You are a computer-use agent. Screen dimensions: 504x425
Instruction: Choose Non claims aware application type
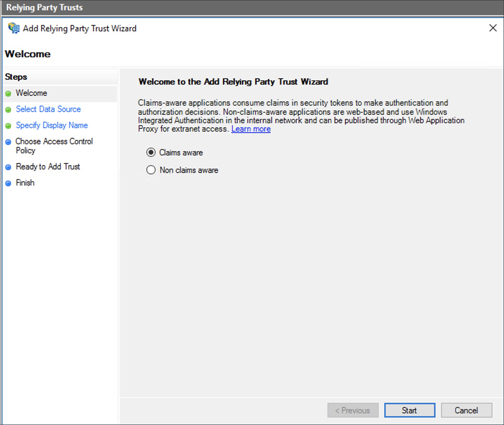[151, 170]
